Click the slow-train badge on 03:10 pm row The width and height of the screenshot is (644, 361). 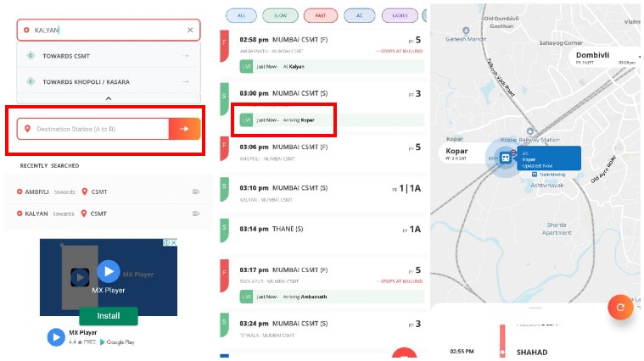pos(224,189)
